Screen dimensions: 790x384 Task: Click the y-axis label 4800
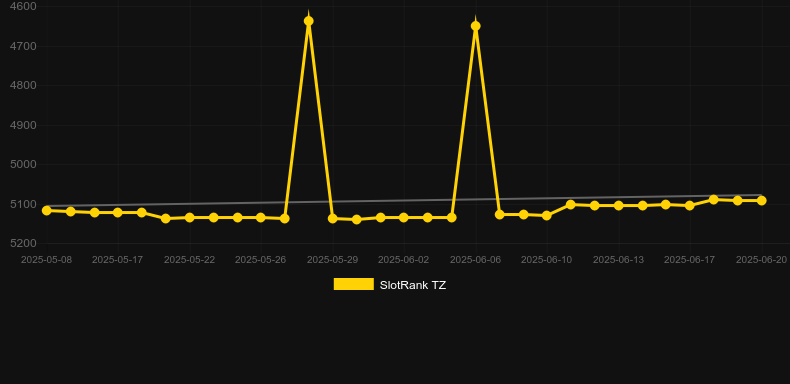(x=23, y=85)
